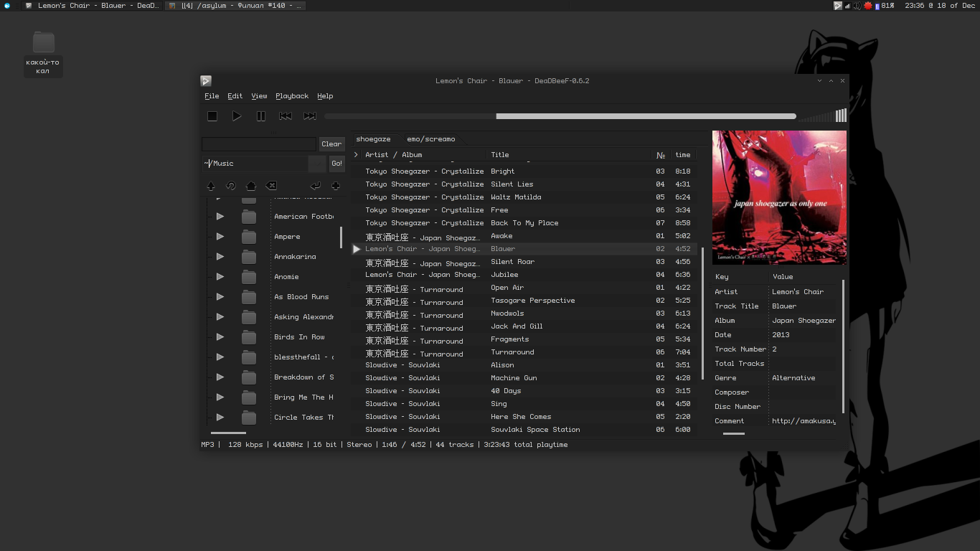Click the play button in the toolbar
The height and width of the screenshot is (551, 980).
(237, 116)
